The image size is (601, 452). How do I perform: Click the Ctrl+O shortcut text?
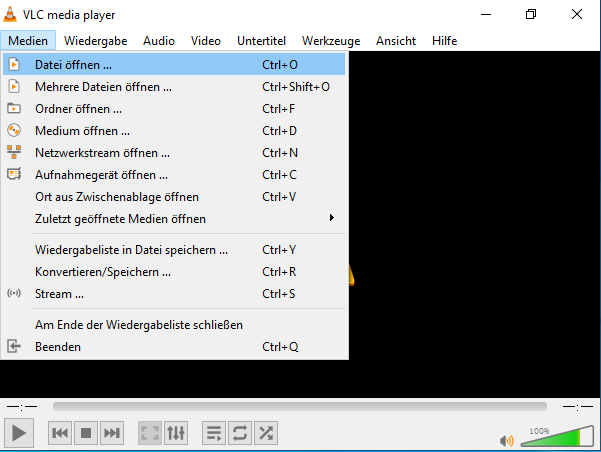pos(280,65)
